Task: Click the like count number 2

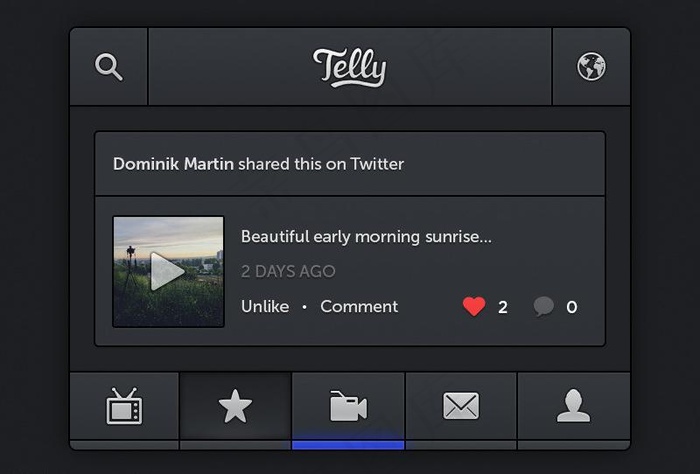Action: point(503,307)
